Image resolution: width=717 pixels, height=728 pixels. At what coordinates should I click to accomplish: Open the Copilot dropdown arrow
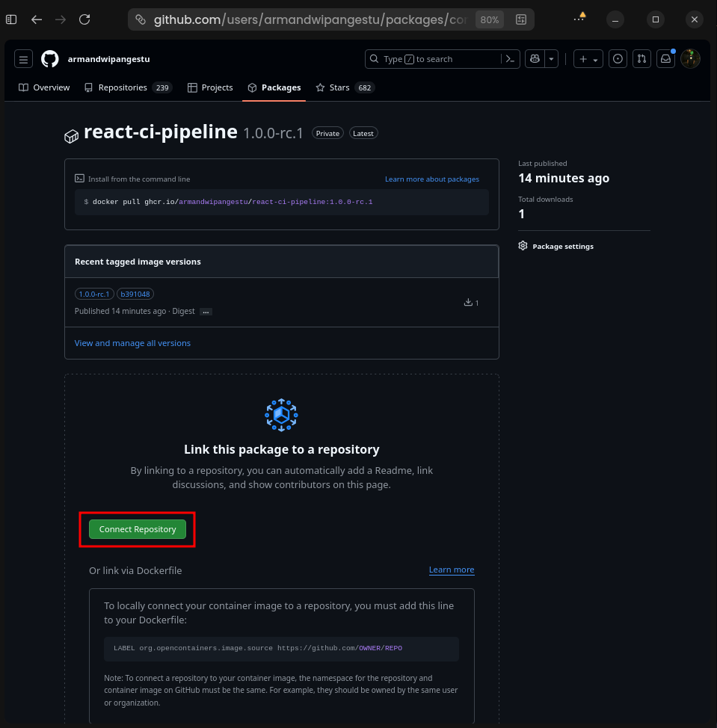[x=551, y=58]
